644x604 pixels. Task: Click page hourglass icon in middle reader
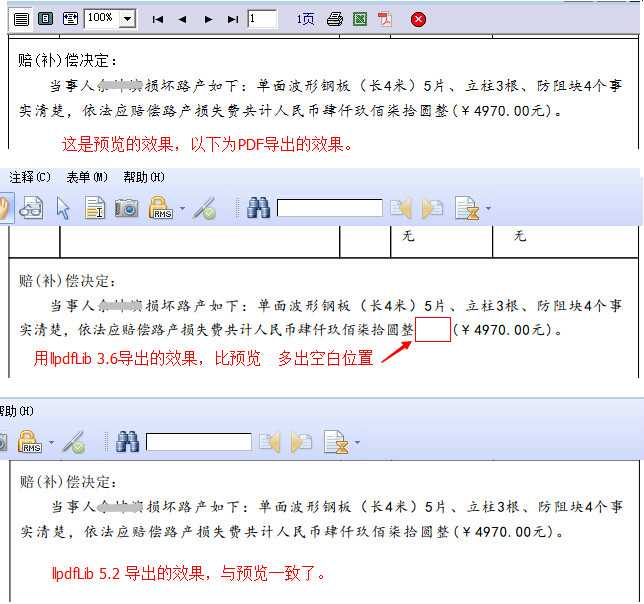(468, 208)
